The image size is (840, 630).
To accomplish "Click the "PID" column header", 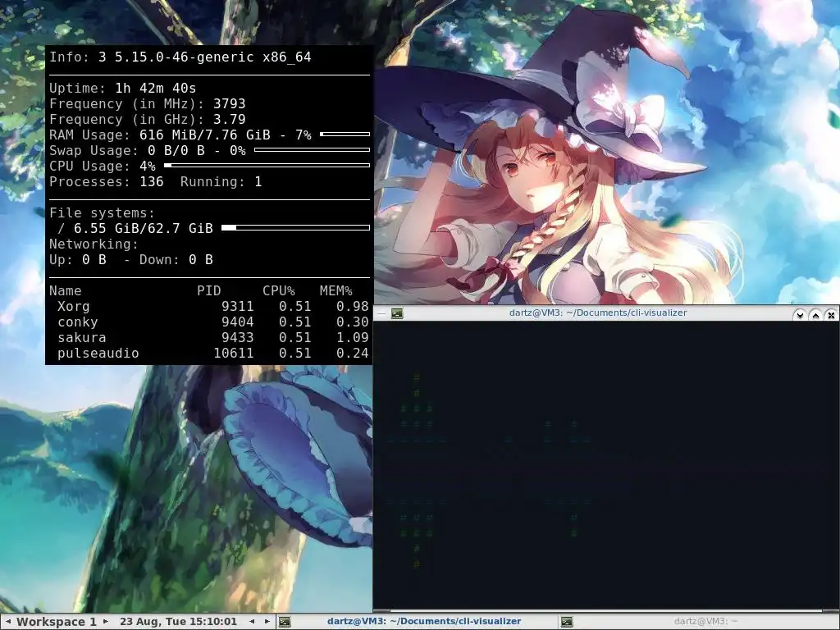I will [209, 291].
